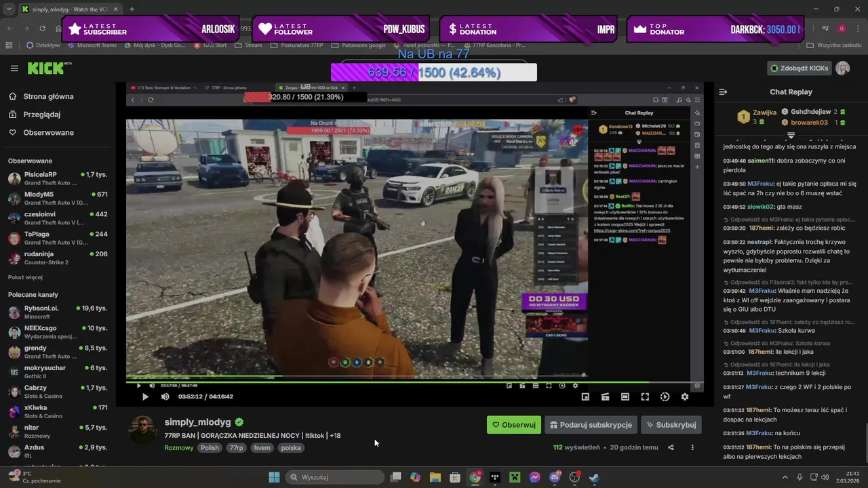Toggle theater mode in the player bar

tap(625, 396)
